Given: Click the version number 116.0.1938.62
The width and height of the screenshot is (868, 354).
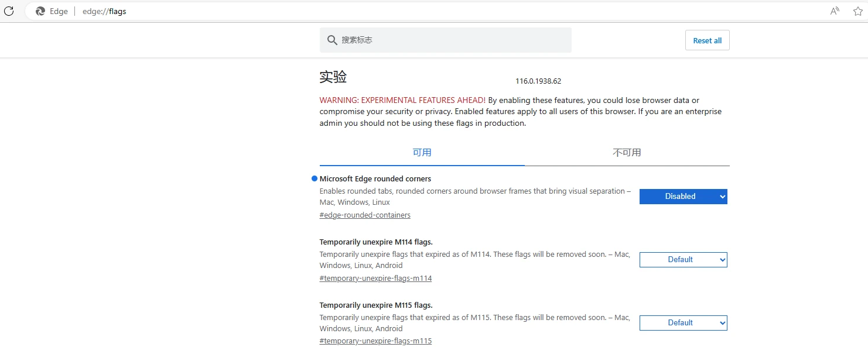Looking at the screenshot, I should tap(538, 81).
